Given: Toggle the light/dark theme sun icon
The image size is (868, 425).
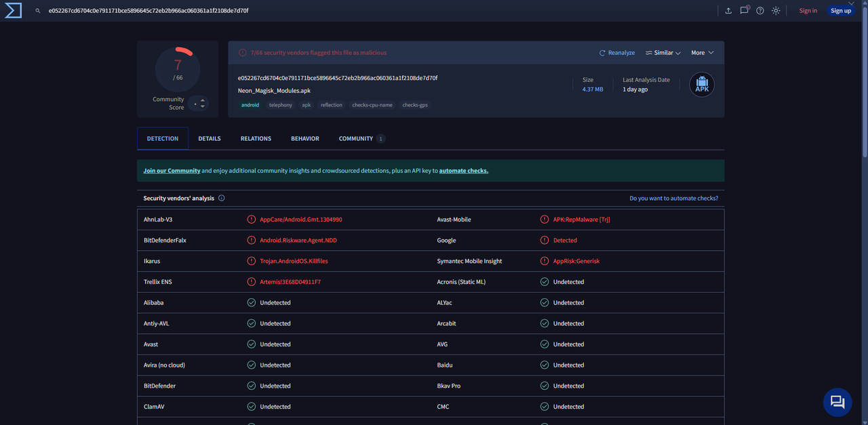Looking at the screenshot, I should [x=776, y=11].
